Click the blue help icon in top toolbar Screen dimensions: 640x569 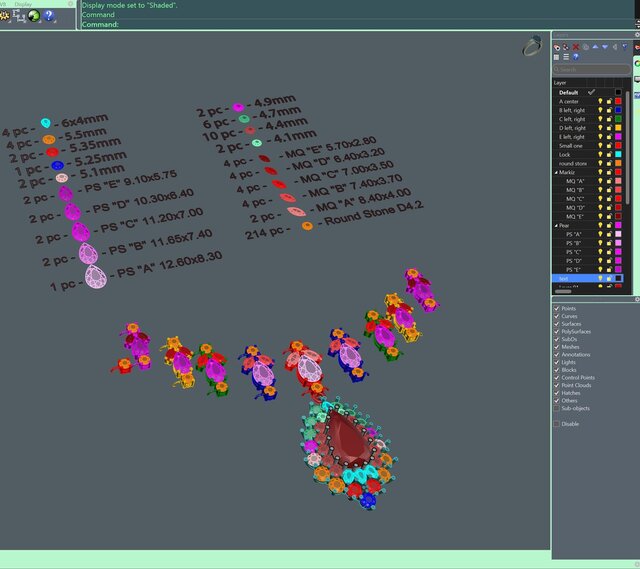48,17
